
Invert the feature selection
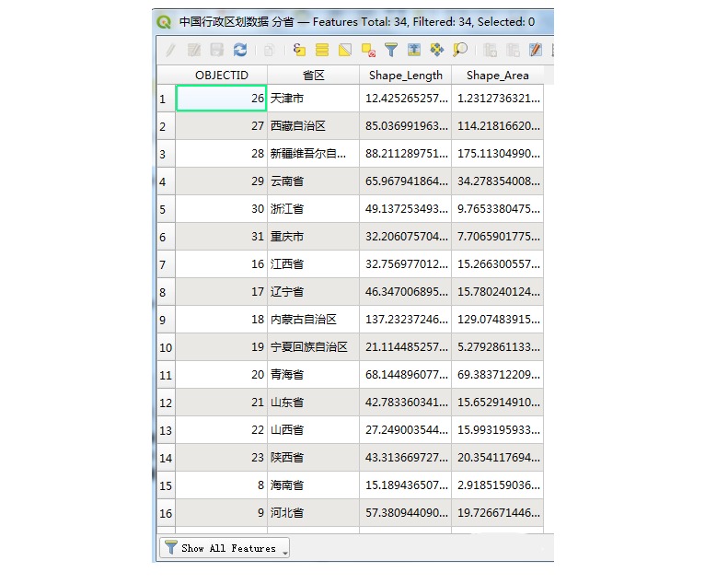pos(345,50)
